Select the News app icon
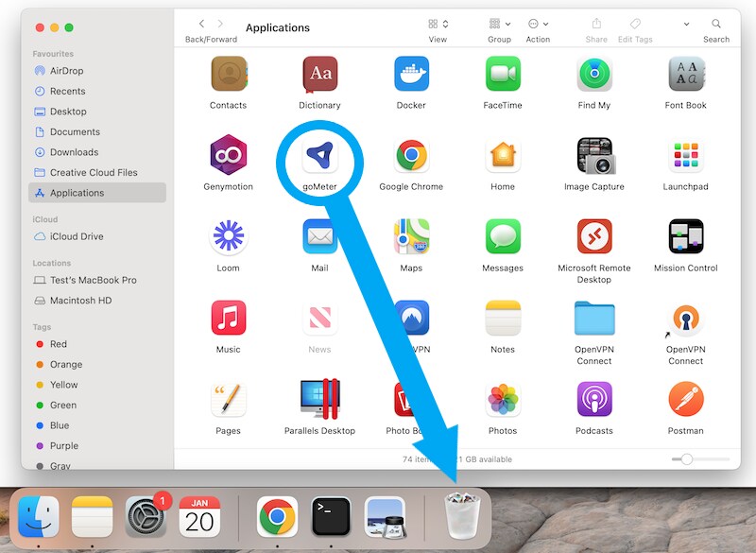Screen dimensions: 756x553 pyautogui.click(x=319, y=318)
